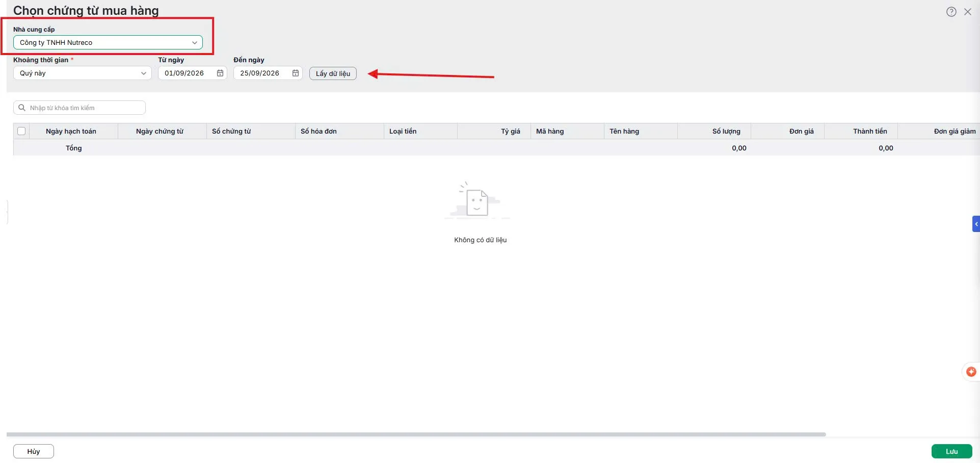
Task: Click the Tên hàng column header
Action: click(641, 131)
